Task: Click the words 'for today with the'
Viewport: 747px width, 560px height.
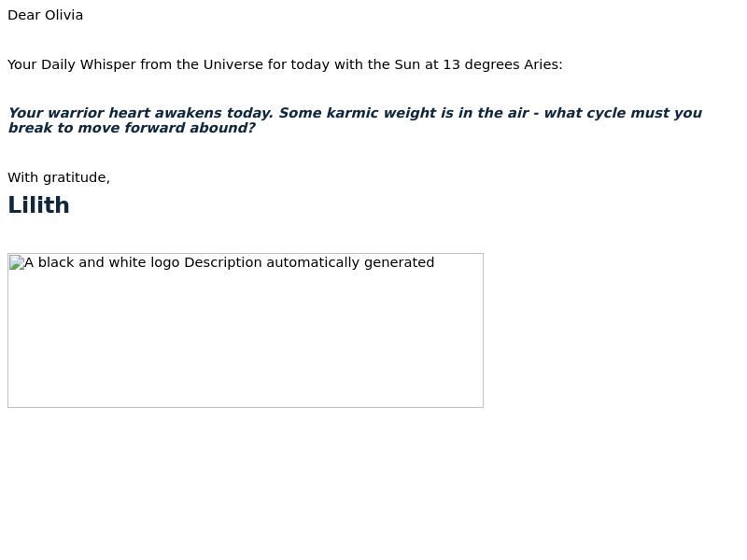Action: [329, 64]
